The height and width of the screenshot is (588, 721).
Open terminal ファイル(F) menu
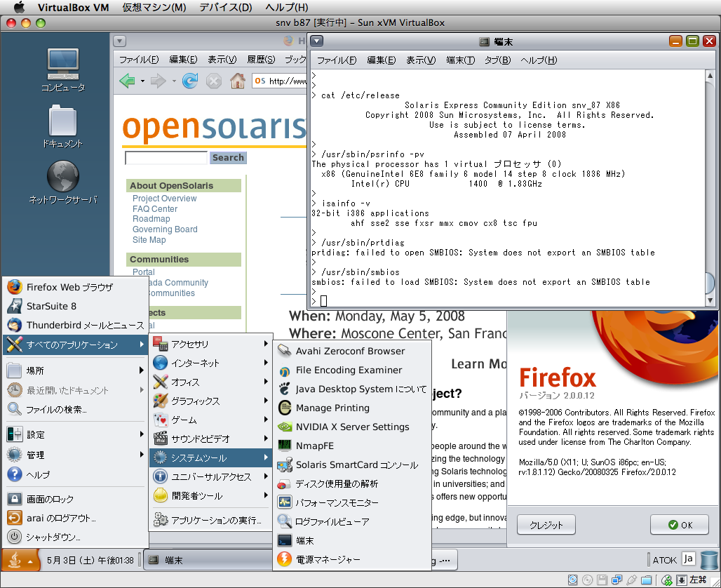pos(337,60)
